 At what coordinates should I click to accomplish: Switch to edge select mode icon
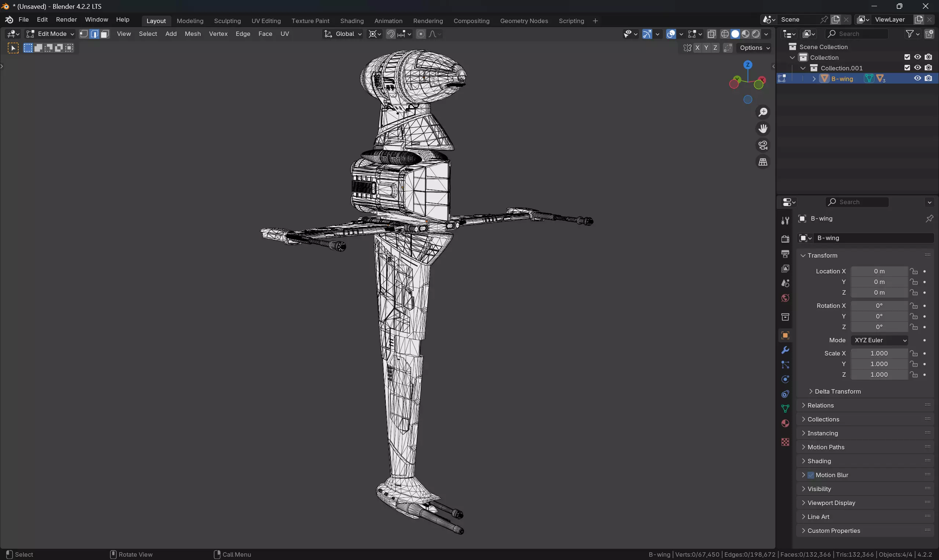click(94, 34)
